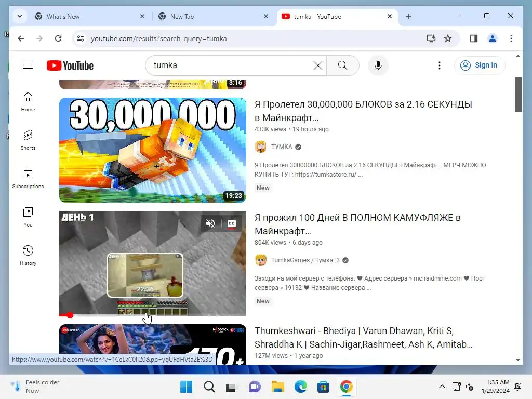This screenshot has width=532, height=399.
Task: Open the title Я Пролетел 30,000,000 БЛОКОВ
Action: coord(363,111)
